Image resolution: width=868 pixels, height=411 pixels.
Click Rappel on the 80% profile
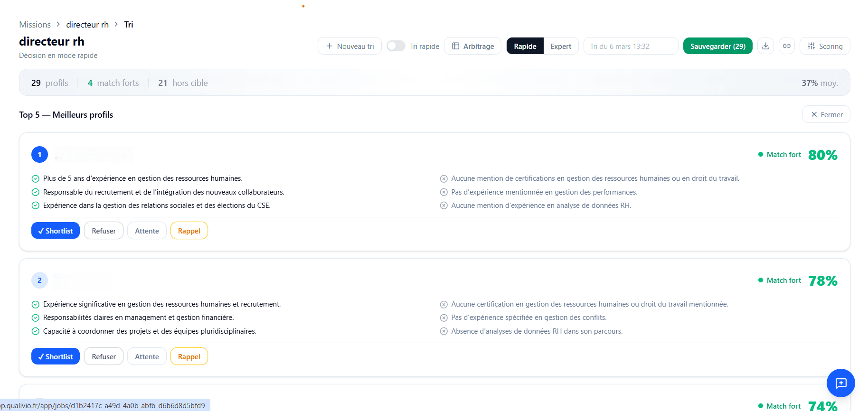click(189, 231)
